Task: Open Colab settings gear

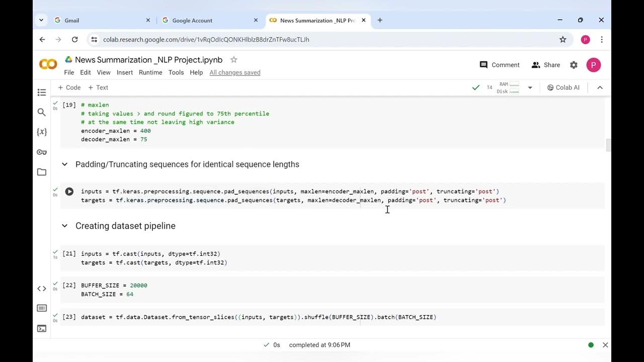Action: (574, 65)
